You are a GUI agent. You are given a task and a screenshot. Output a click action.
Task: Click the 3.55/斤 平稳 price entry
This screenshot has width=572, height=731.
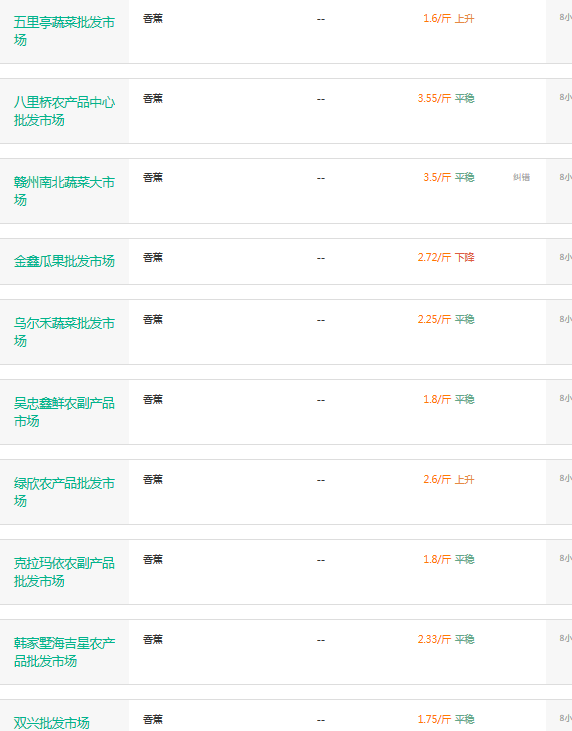coord(446,98)
